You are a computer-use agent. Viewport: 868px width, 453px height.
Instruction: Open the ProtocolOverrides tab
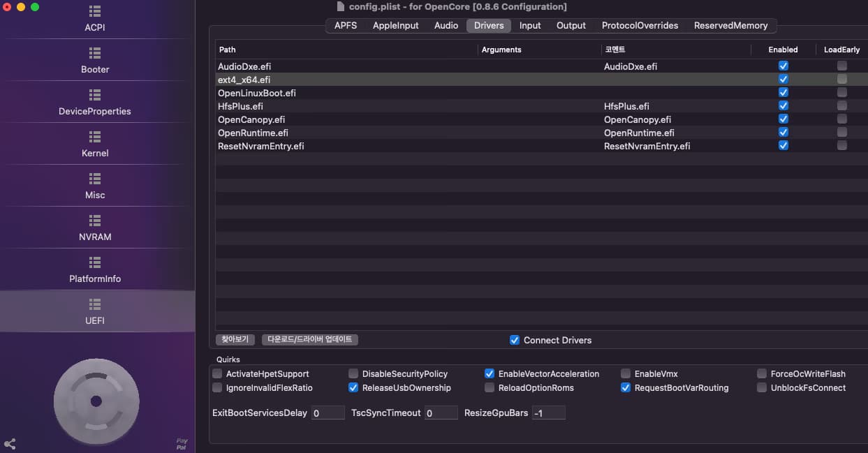pyautogui.click(x=640, y=25)
